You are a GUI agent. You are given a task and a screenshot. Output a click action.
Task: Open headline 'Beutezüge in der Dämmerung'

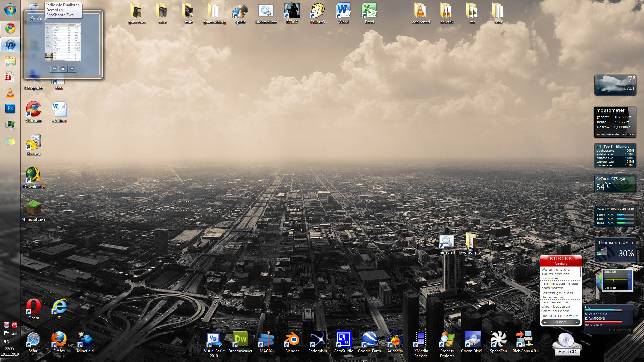pos(557,295)
